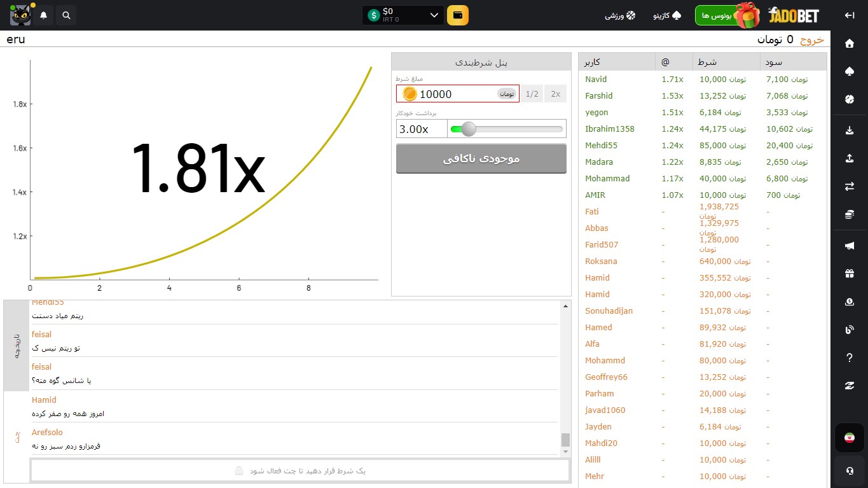This screenshot has width=868, height=488.
Task: Select the Iran flag language selector
Action: [x=849, y=438]
